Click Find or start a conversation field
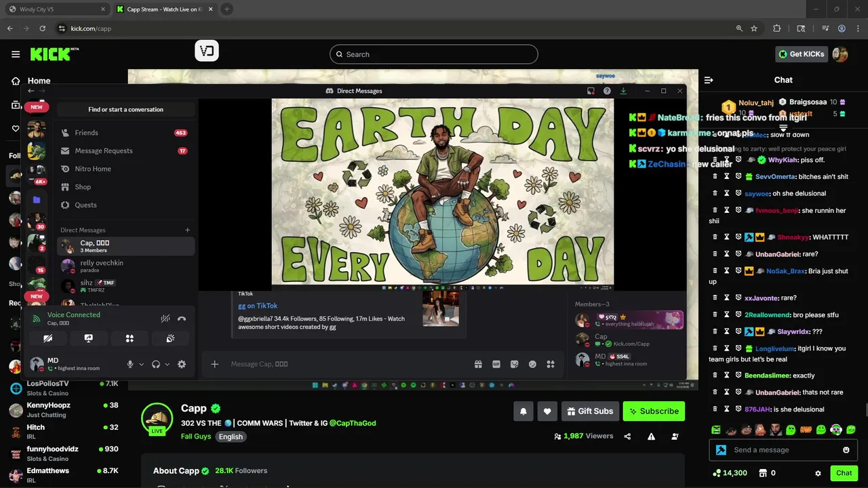The width and height of the screenshot is (868, 488). (125, 109)
